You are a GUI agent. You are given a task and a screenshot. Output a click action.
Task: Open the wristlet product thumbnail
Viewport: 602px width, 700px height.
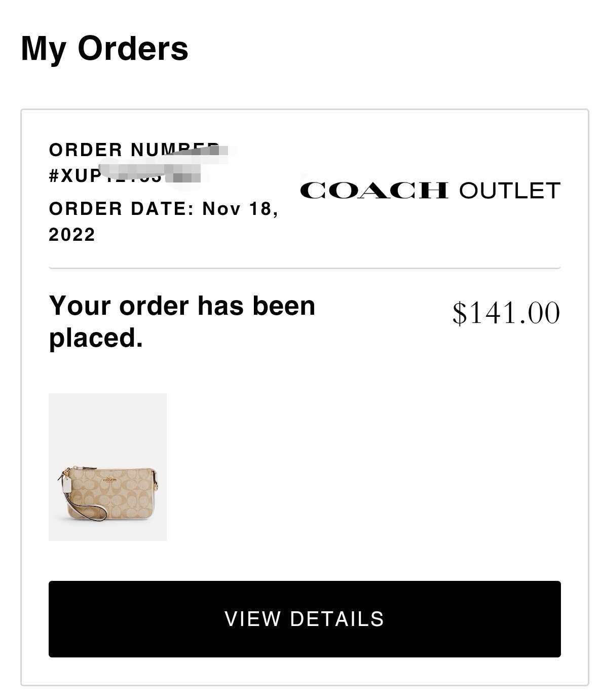pyautogui.click(x=107, y=467)
